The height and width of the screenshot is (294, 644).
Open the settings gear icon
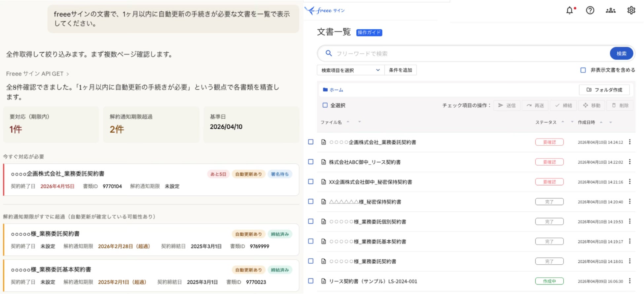point(631,11)
